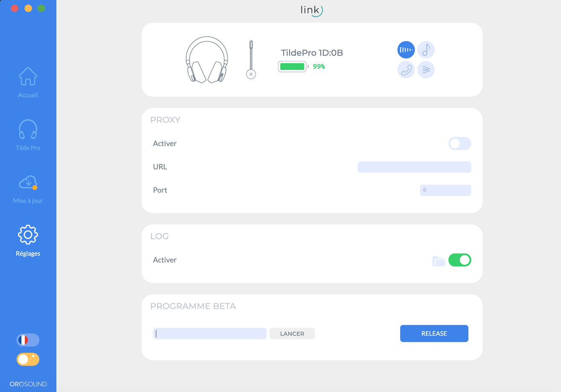Click the beta program code field
The width and height of the screenshot is (561, 392).
coord(210,334)
